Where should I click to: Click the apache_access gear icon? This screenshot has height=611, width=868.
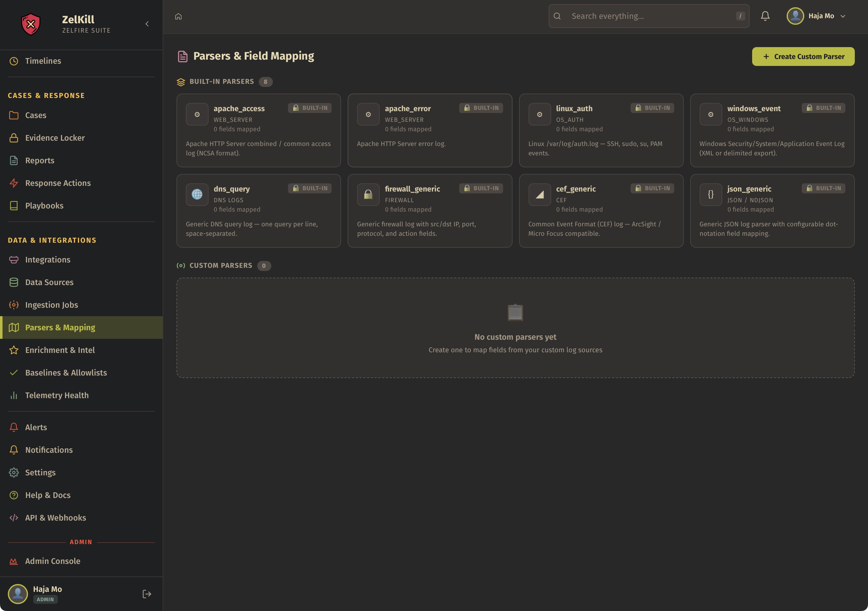click(197, 114)
